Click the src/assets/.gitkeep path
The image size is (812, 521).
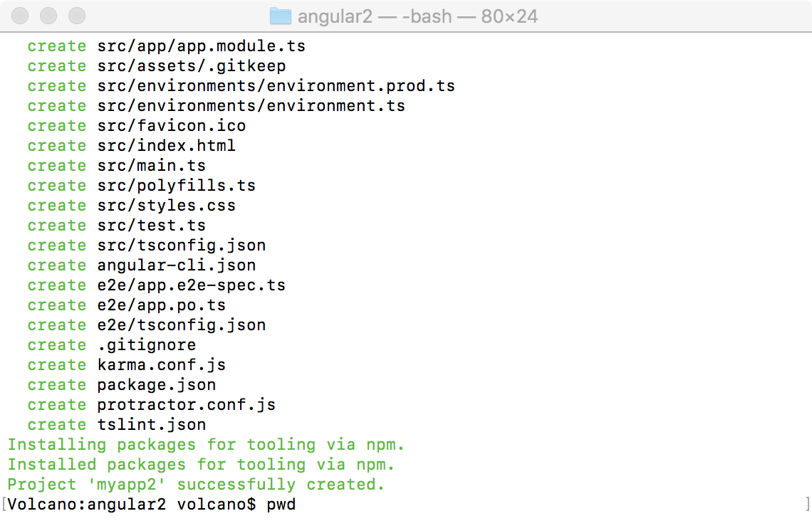click(x=191, y=66)
